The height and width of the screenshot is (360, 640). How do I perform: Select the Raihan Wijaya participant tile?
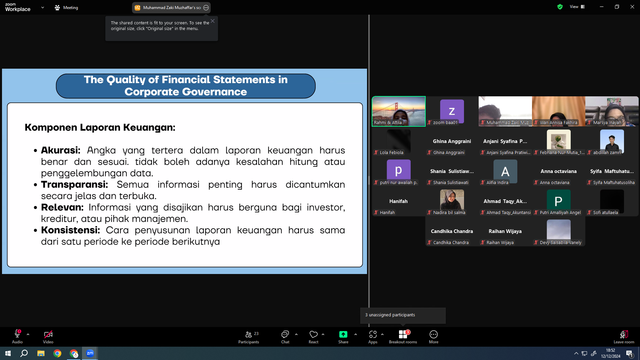tap(505, 231)
